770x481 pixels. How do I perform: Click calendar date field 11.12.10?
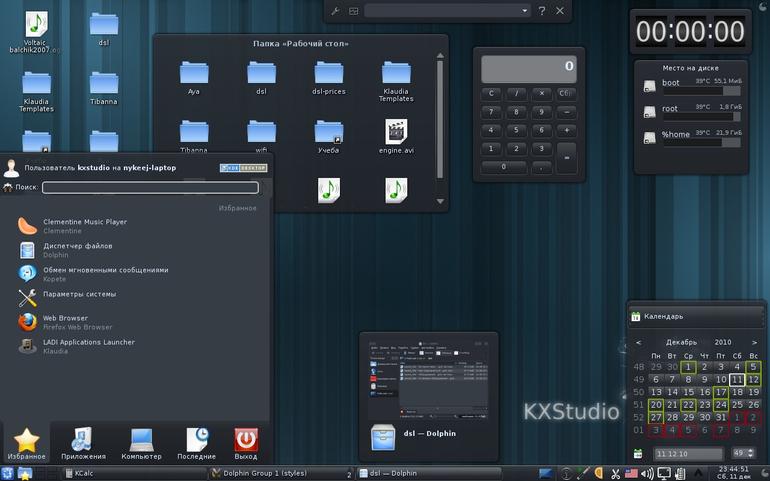point(688,453)
